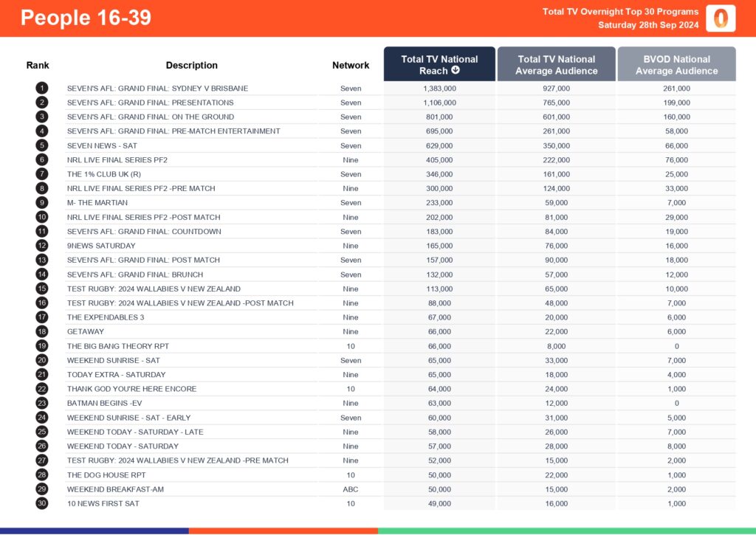Expand the Description column header
Viewport: 756px width, 535px height.
click(x=192, y=65)
